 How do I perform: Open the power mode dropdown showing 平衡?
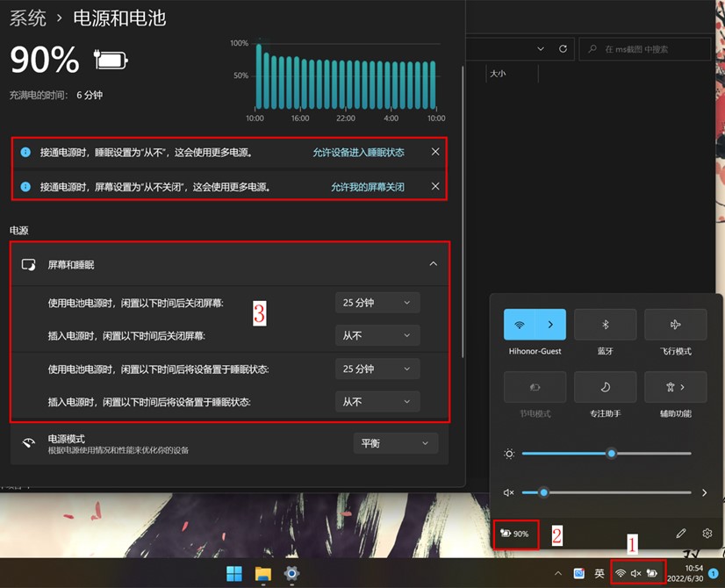coord(395,443)
